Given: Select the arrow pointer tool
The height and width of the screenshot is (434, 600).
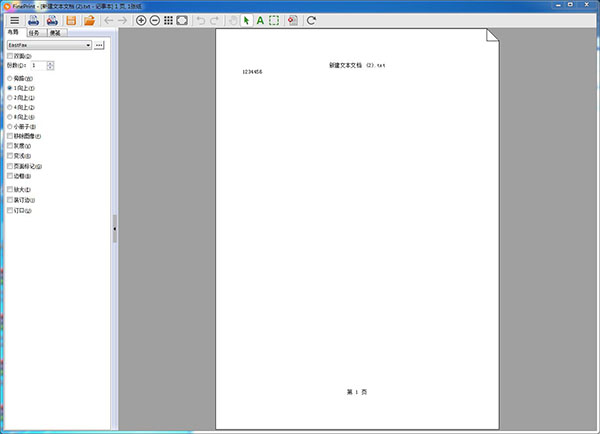Looking at the screenshot, I should 246,20.
